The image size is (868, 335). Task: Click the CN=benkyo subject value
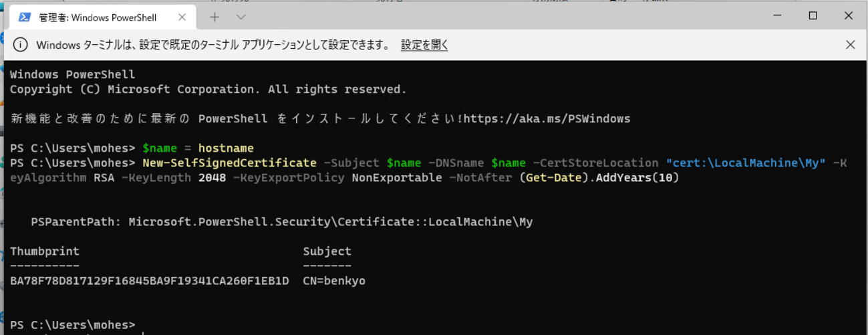pos(334,281)
